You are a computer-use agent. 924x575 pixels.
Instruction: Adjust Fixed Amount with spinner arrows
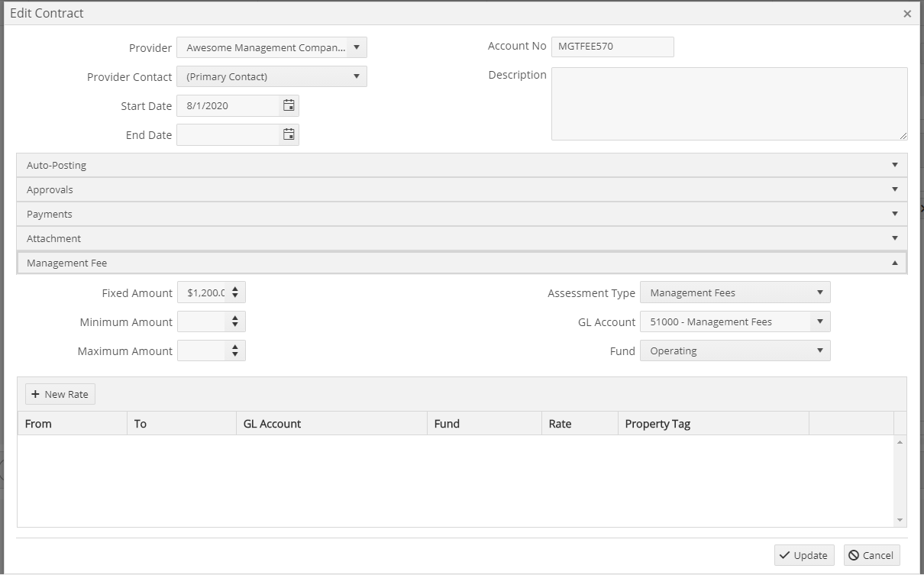(x=235, y=292)
